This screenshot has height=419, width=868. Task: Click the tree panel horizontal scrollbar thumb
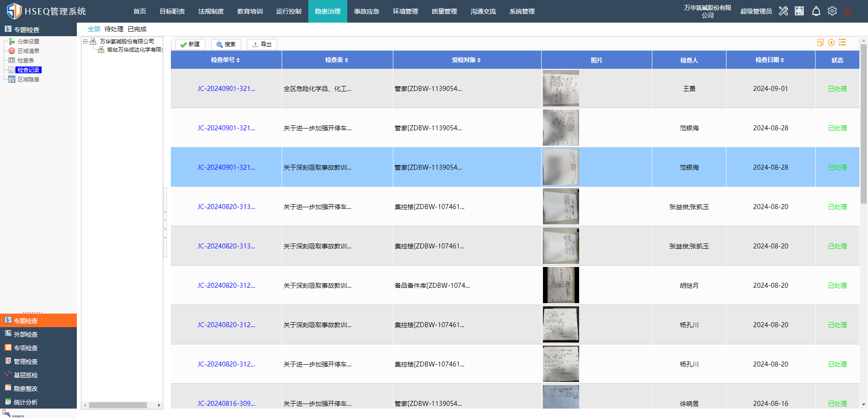pyautogui.click(x=118, y=405)
